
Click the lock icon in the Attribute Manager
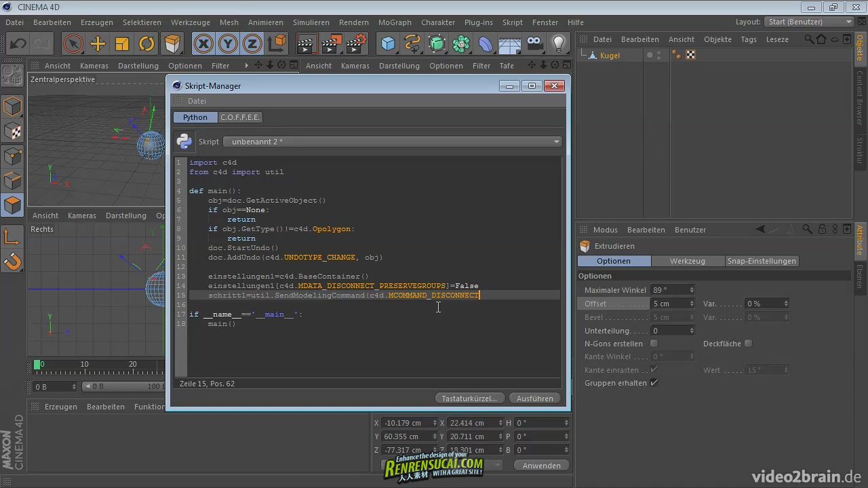tap(822, 229)
